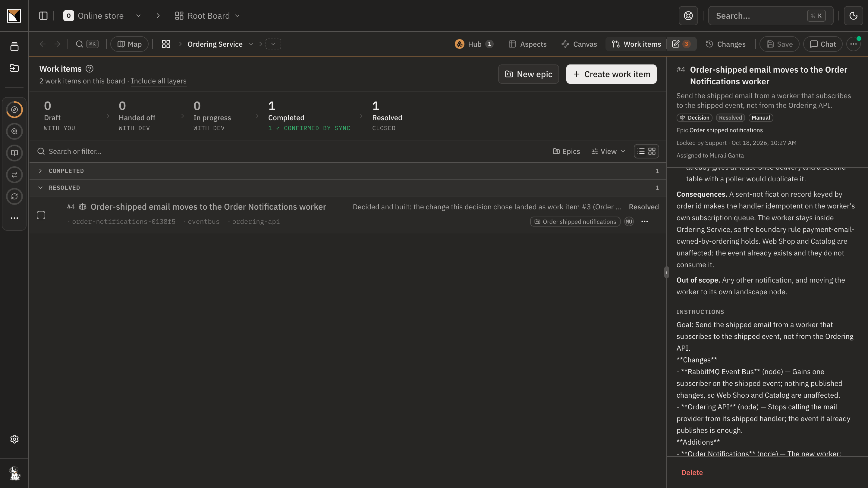Viewport: 868px width, 488px height.
Task: Open the dashed breadcrumb child selector
Action: tap(273, 44)
